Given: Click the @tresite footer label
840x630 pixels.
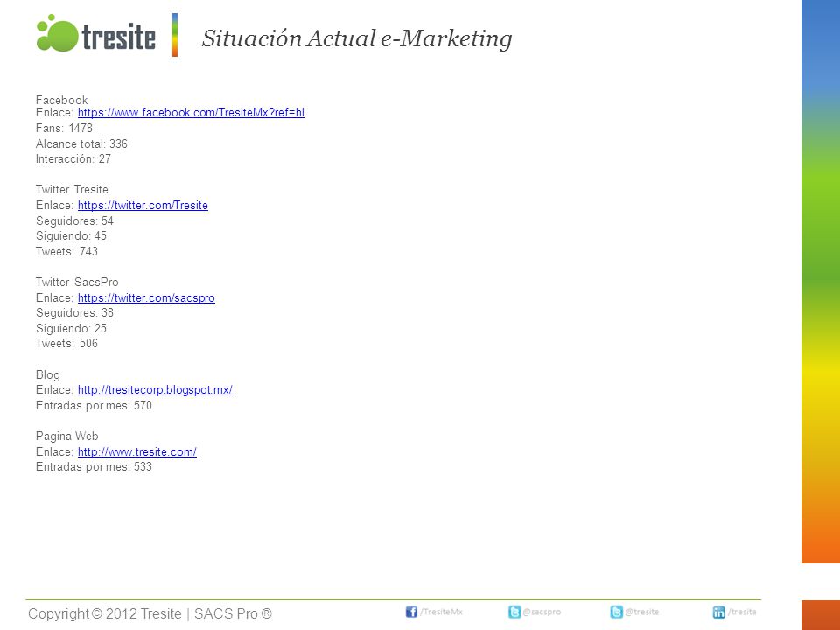Looking at the screenshot, I should (x=641, y=612).
